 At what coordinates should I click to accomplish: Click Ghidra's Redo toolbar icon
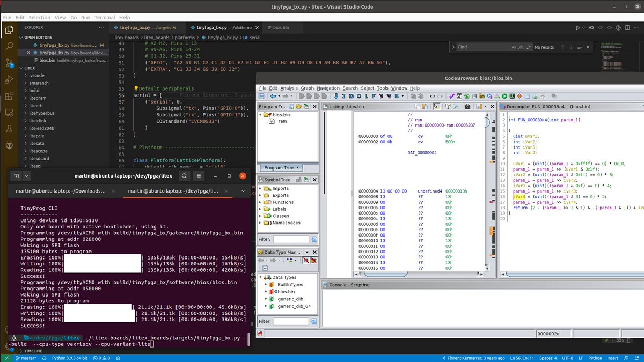pyautogui.click(x=440, y=96)
